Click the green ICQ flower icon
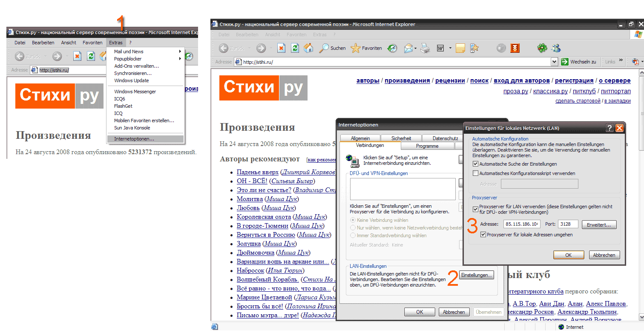The width and height of the screenshot is (644, 333). point(541,48)
